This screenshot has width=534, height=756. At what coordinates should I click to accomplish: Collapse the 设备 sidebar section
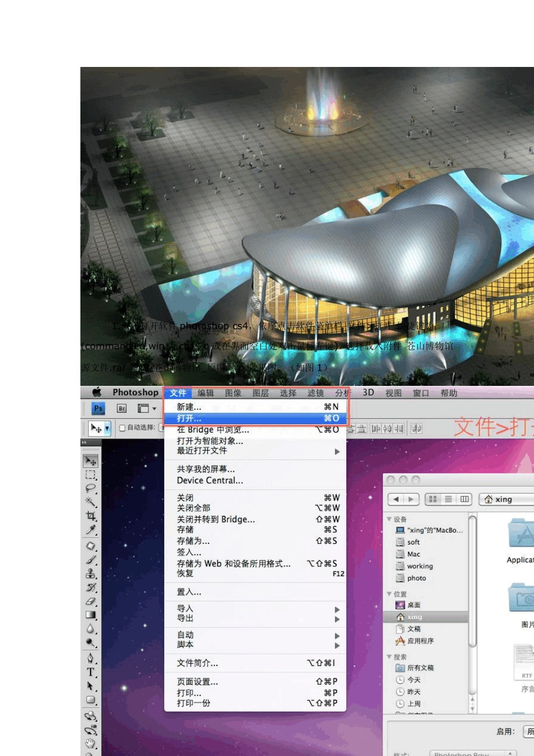point(390,519)
